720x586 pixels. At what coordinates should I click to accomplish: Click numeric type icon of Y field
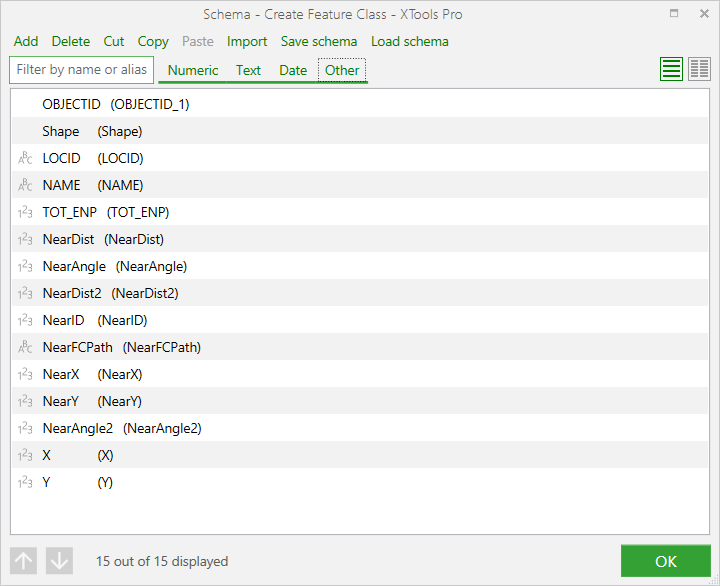(x=25, y=483)
